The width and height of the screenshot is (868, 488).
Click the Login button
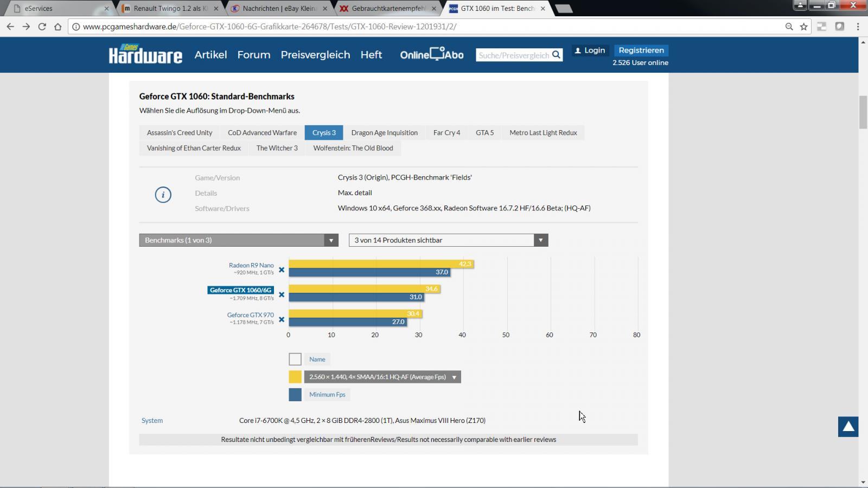click(x=590, y=50)
